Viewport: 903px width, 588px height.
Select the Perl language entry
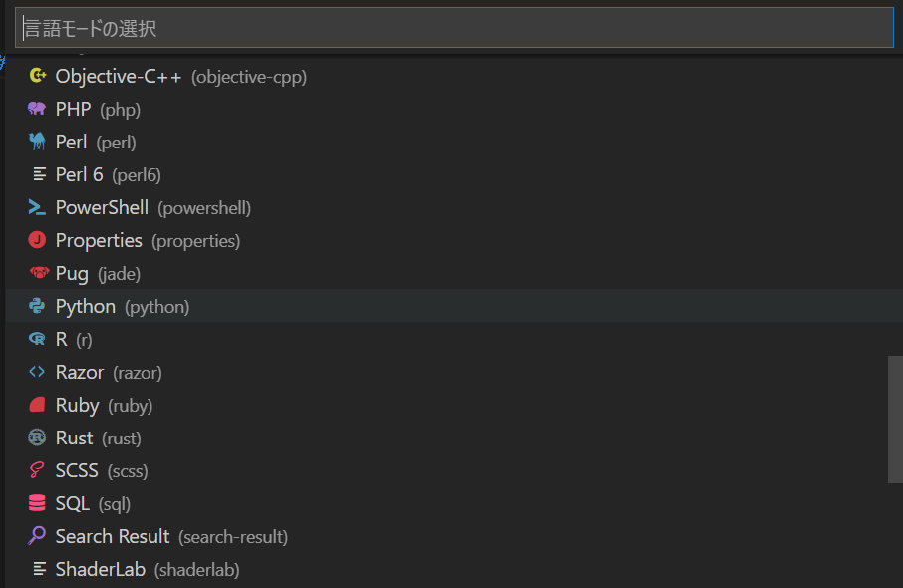pos(453,142)
